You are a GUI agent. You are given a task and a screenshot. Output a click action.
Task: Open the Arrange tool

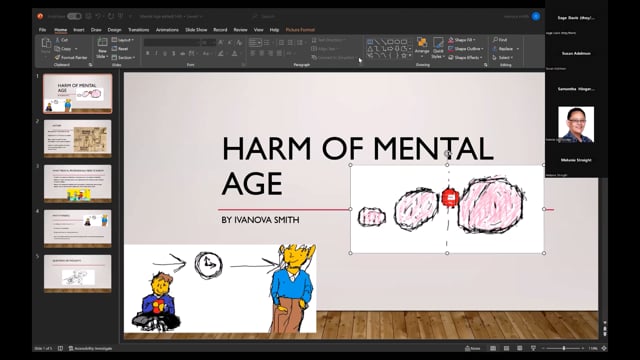coord(422,46)
